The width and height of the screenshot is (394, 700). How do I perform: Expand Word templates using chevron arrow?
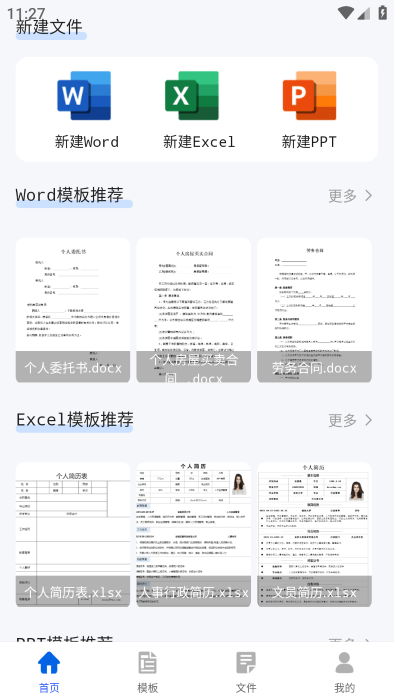pos(369,196)
